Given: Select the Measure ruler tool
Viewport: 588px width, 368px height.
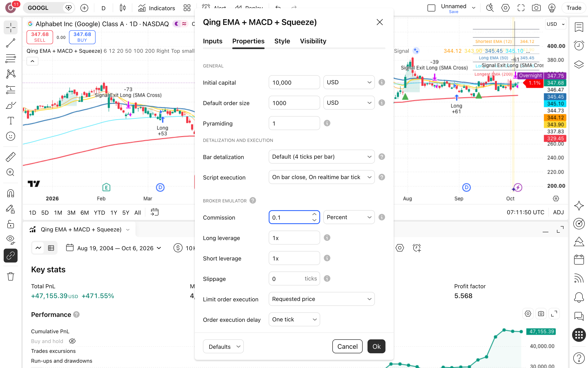Looking at the screenshot, I should coord(10,157).
